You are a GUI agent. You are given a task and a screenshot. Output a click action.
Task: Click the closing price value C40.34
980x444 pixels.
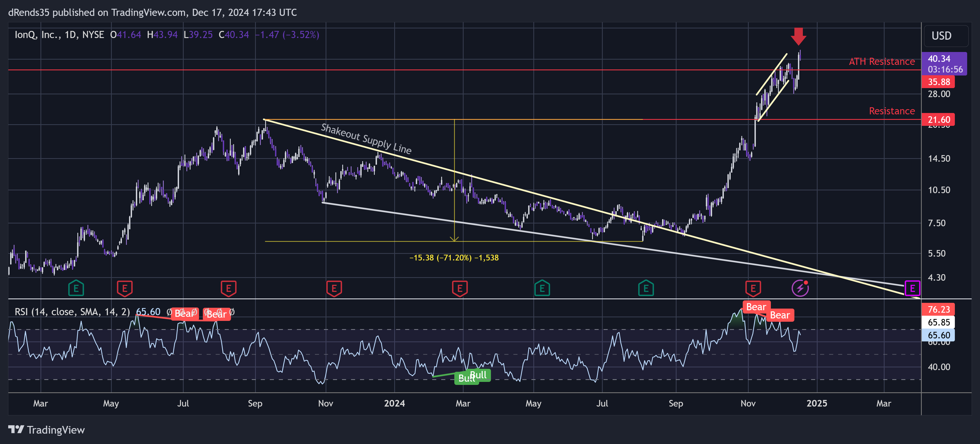click(233, 35)
